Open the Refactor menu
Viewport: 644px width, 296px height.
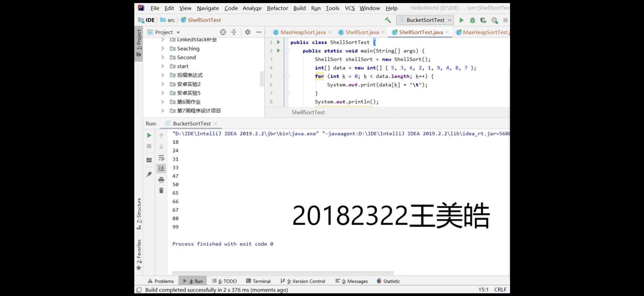point(277,8)
